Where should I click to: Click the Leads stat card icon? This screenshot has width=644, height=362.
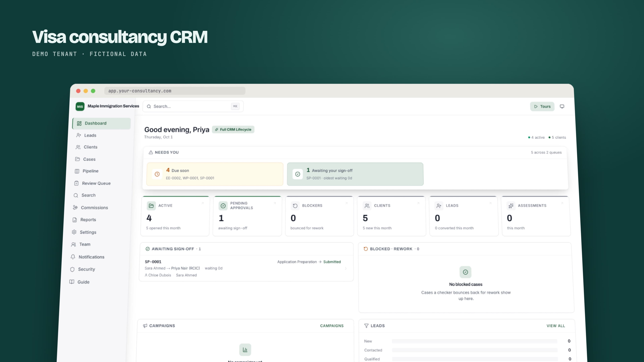[439, 206]
